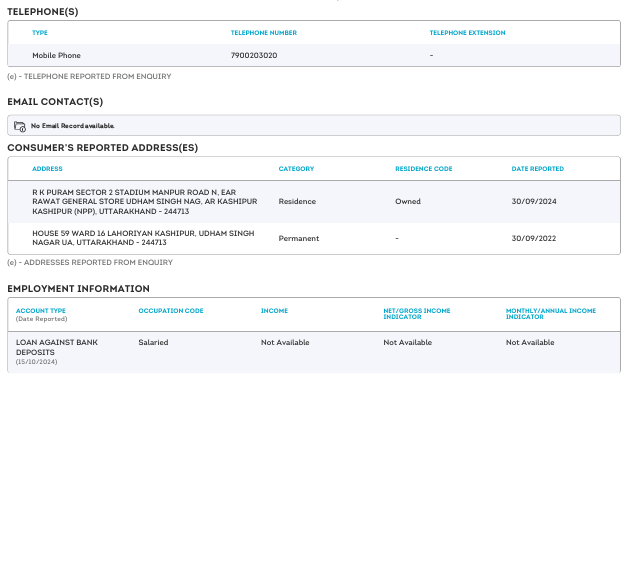
Task: Click the Telephone(s) section heading
Action: tap(42, 12)
